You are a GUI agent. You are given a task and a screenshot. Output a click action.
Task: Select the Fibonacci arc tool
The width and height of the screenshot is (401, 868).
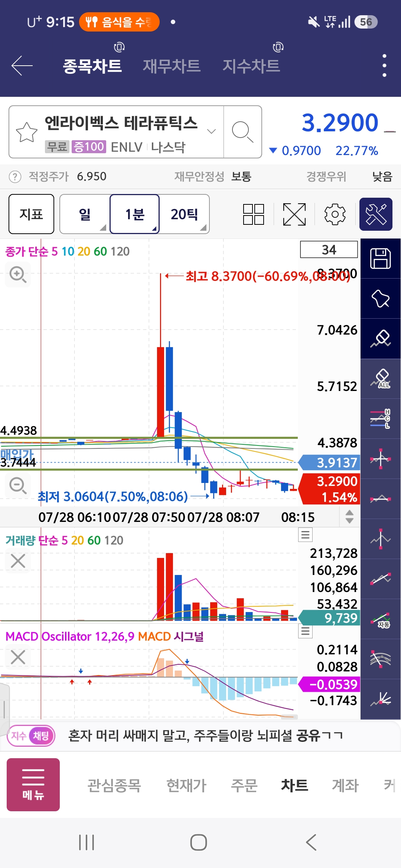[381, 659]
